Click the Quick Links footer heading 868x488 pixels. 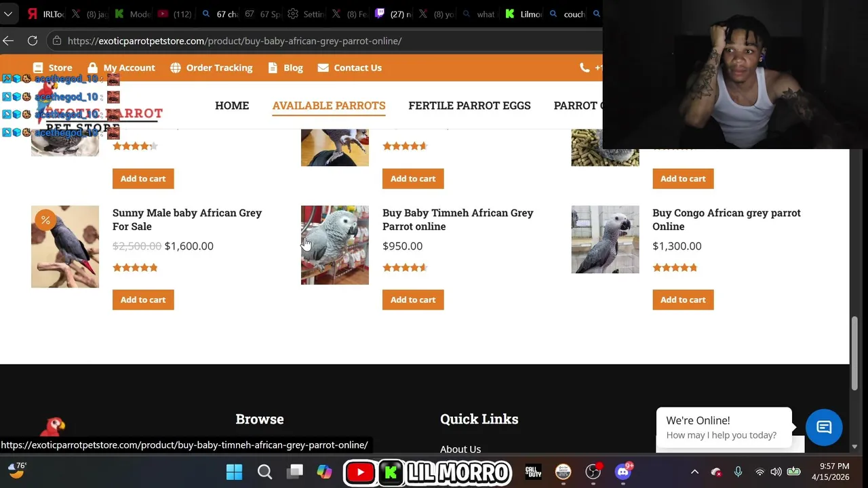coord(479,419)
